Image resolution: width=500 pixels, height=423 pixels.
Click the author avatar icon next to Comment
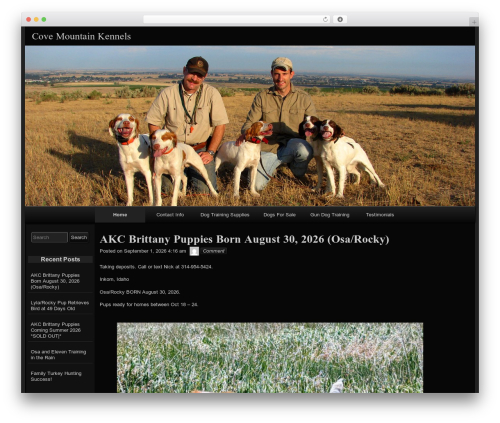[194, 251]
